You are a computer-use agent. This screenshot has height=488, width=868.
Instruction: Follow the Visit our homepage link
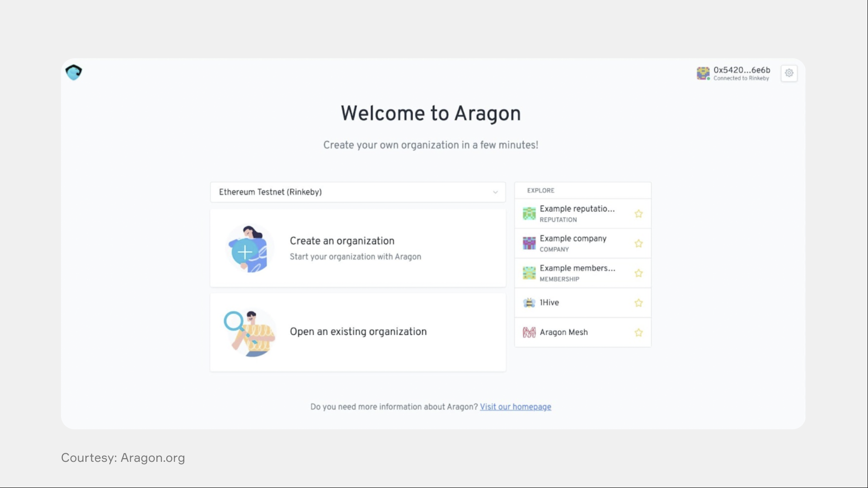[x=516, y=407]
